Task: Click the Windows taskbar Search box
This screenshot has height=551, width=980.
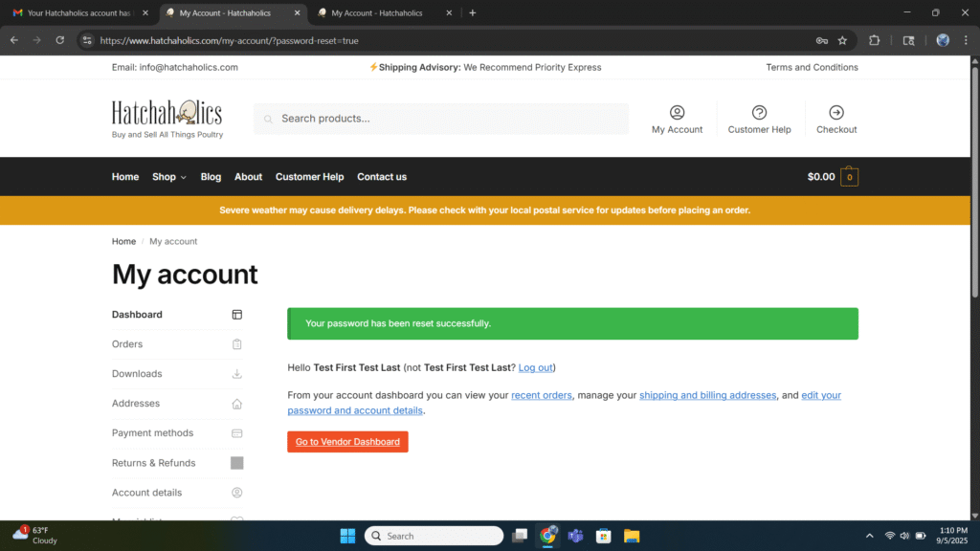Action: [x=434, y=536]
